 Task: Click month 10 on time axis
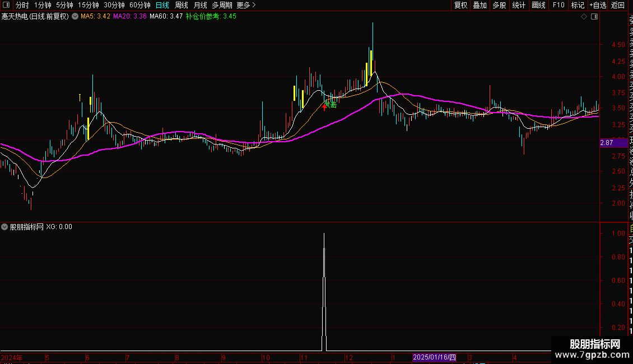(266, 358)
